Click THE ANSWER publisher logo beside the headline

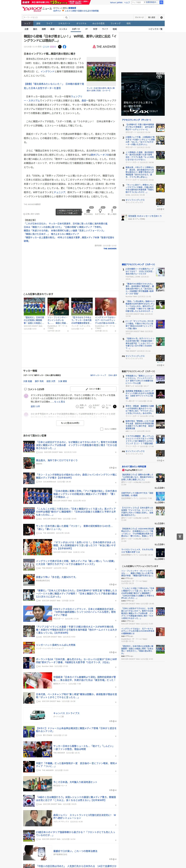click(x=104, y=47)
